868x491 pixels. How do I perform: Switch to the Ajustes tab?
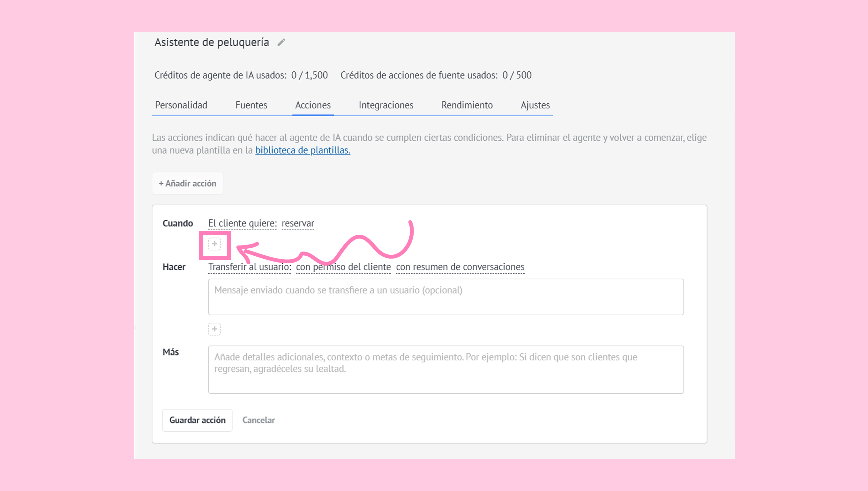coord(535,105)
